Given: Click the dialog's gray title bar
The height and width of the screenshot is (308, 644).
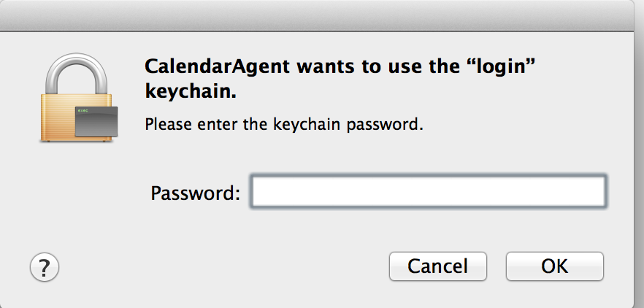Looking at the screenshot, I should click(x=321, y=15).
